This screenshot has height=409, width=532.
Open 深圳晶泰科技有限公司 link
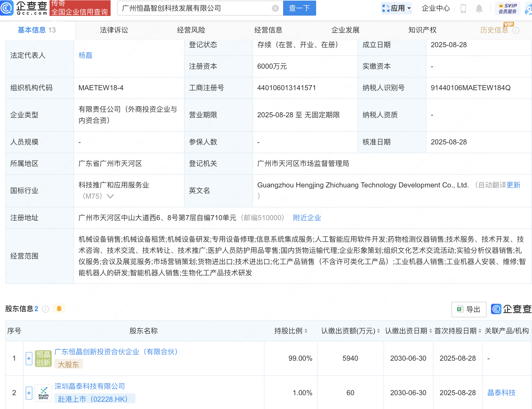click(x=90, y=386)
